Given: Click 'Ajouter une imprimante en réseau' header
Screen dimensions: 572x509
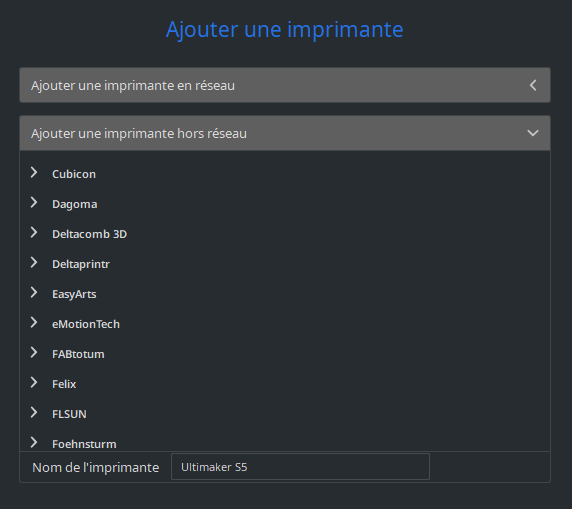Looking at the screenshot, I should pyautogui.click(x=285, y=85).
